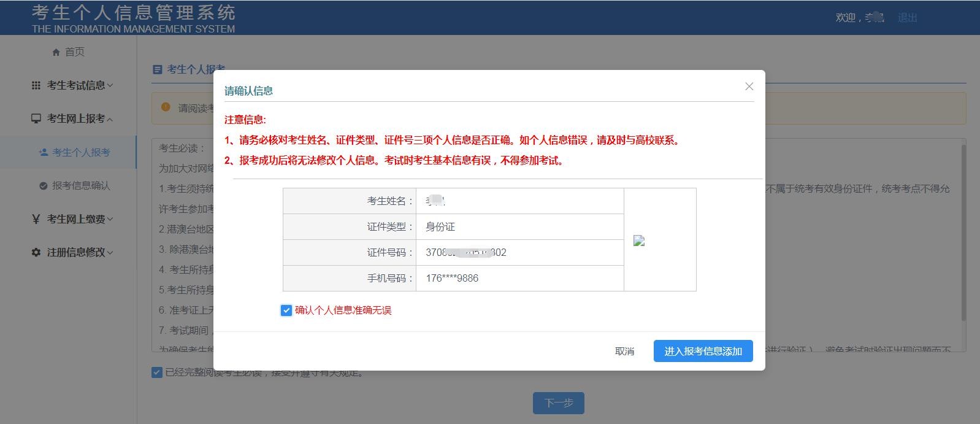Click the checkmark icon beside 报考信息确认
Screen dimensions: 980x424
(x=44, y=186)
